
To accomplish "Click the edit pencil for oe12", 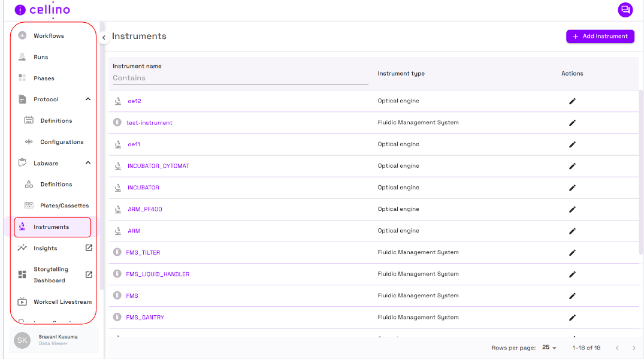I will [572, 101].
